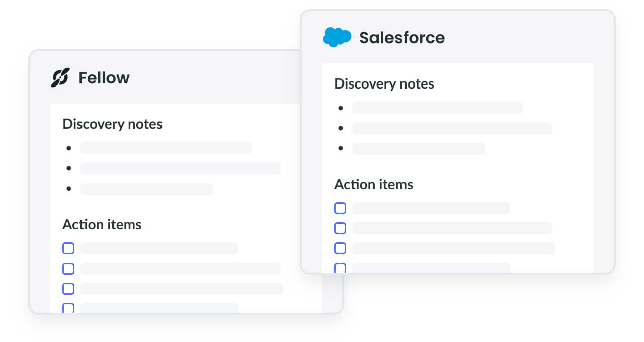Click 'Discovery notes' heading in Fellow card

(x=113, y=124)
